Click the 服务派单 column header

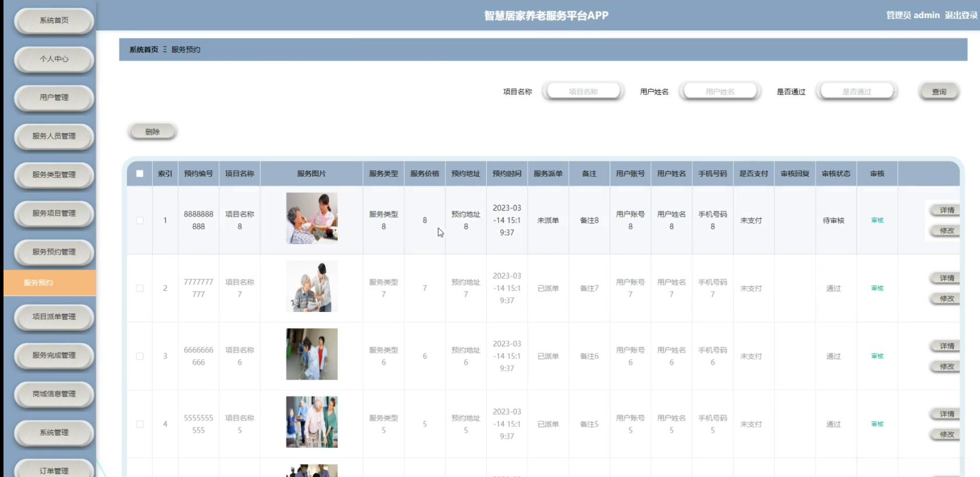548,174
